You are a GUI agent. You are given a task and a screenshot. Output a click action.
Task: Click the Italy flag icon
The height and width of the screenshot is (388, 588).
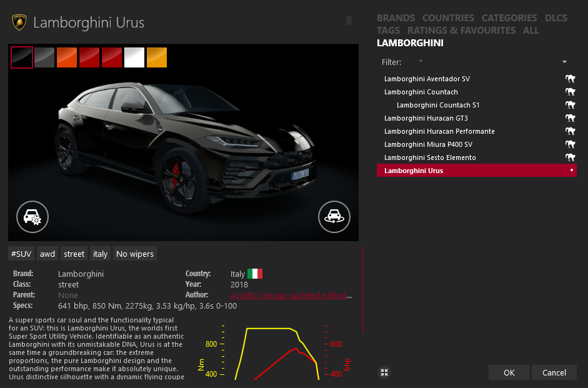(x=255, y=274)
